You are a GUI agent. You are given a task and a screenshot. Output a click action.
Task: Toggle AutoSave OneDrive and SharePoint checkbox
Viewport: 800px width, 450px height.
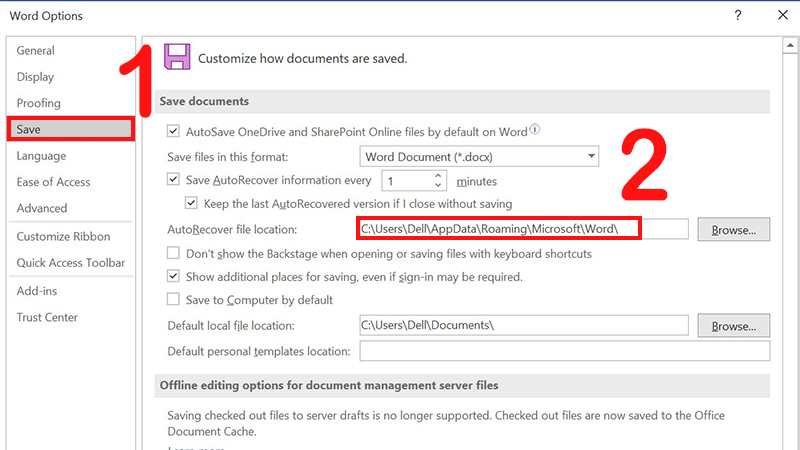pyautogui.click(x=173, y=132)
